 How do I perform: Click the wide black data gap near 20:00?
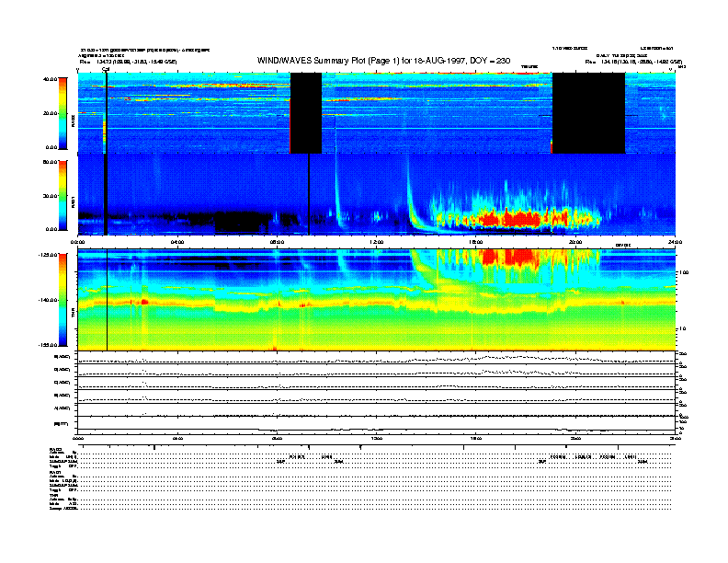click(588, 113)
